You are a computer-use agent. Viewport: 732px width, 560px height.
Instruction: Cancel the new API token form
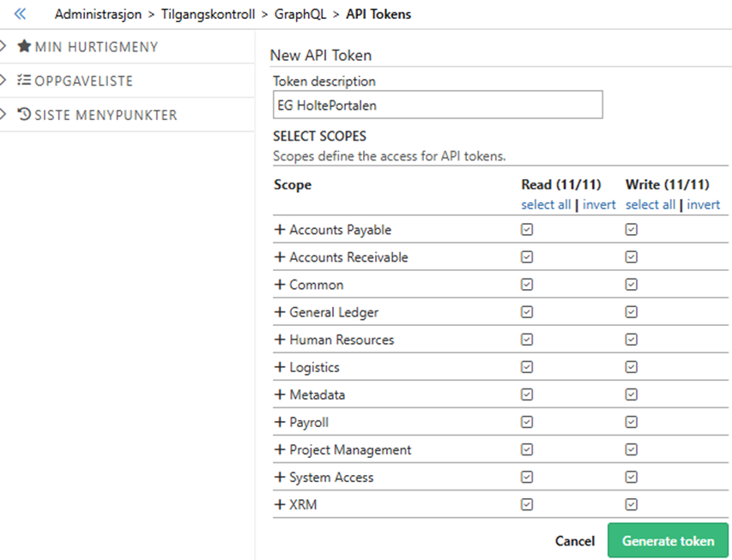(x=574, y=541)
